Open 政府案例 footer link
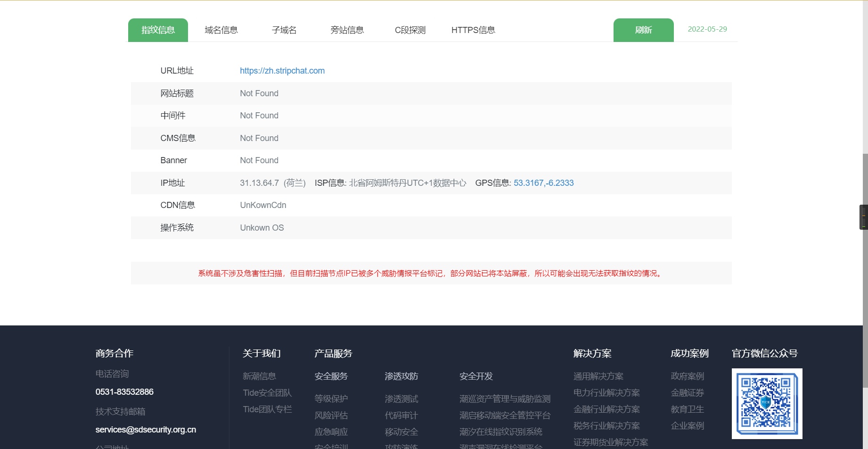 (688, 376)
